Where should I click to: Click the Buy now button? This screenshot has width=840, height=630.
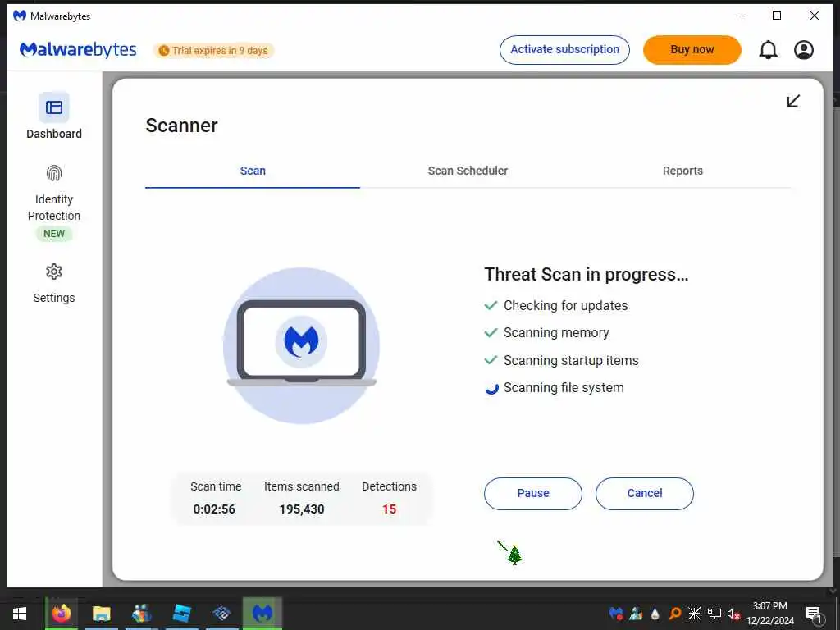coord(692,50)
